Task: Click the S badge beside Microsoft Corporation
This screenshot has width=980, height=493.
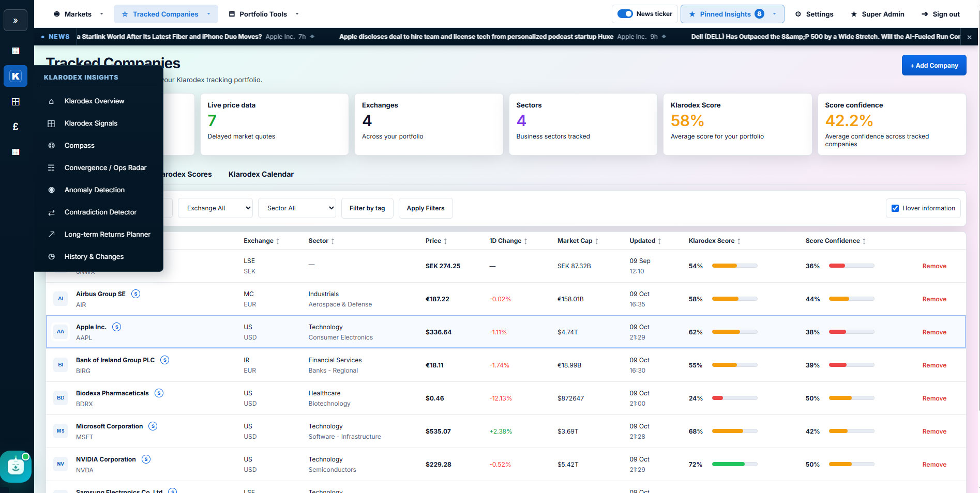Action: point(153,426)
